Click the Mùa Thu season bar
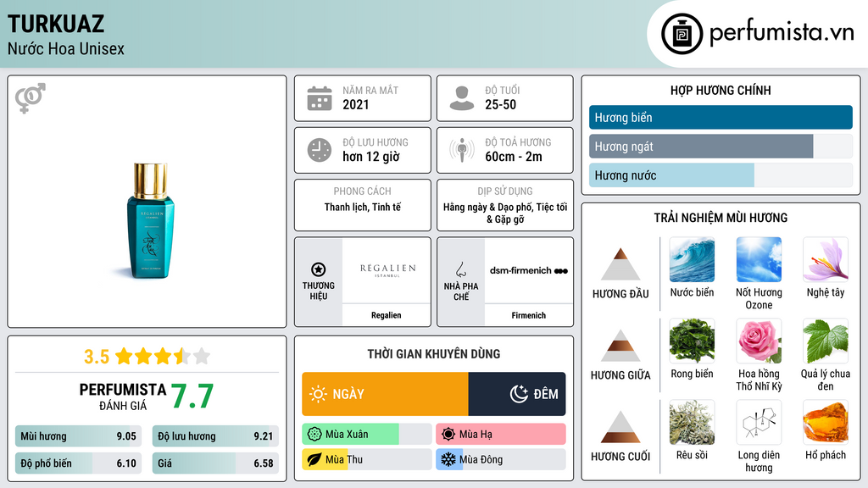The image size is (868, 488). tap(367, 459)
